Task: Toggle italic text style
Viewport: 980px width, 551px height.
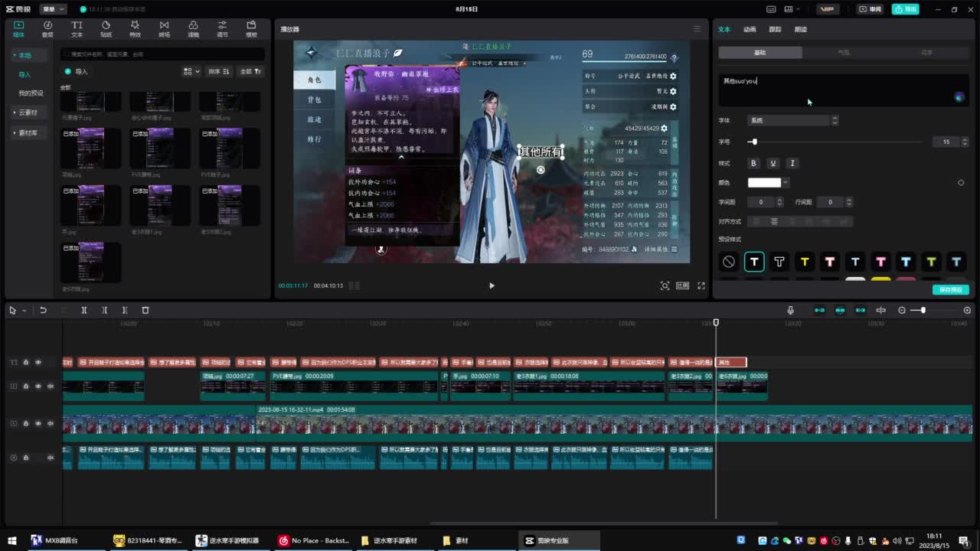Action: (792, 163)
